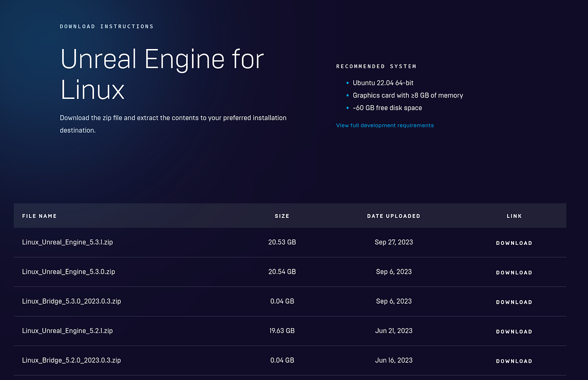The width and height of the screenshot is (588, 380).
Task: Click the LINK column header
Action: [514, 216]
